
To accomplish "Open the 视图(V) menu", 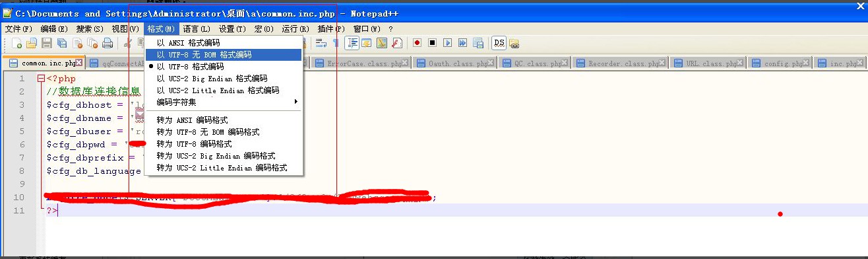I will point(125,29).
